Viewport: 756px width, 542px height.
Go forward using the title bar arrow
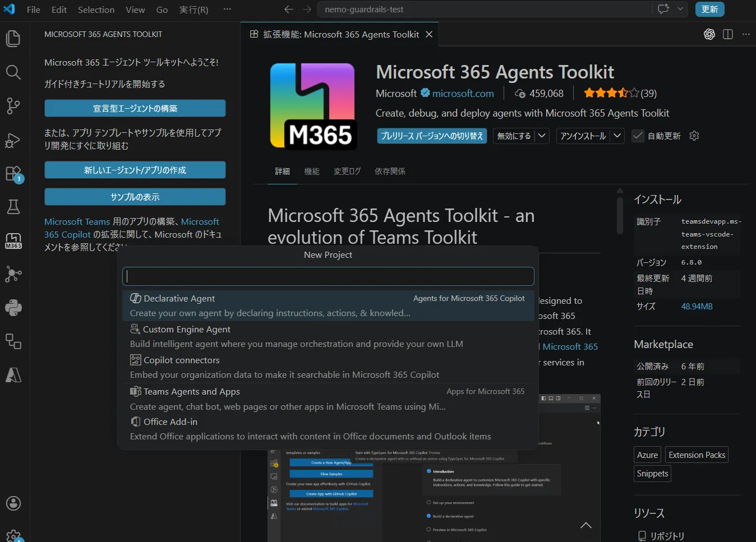click(x=307, y=10)
